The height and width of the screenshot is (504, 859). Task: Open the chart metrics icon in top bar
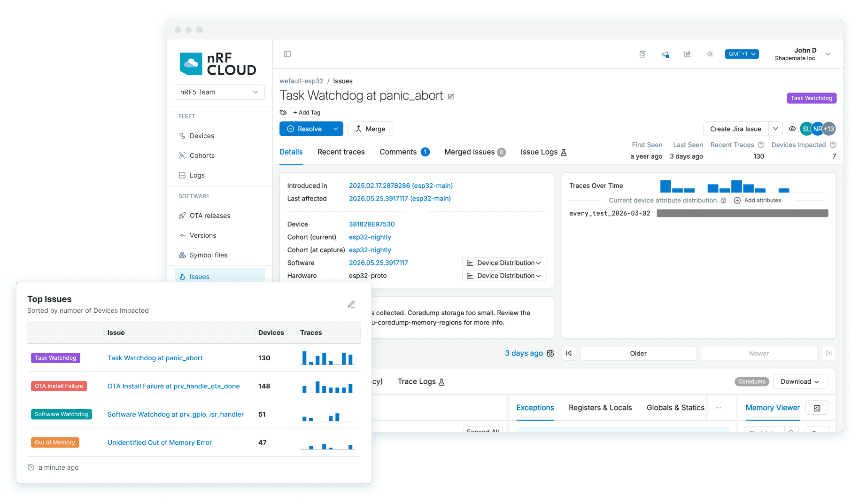pyautogui.click(x=688, y=54)
